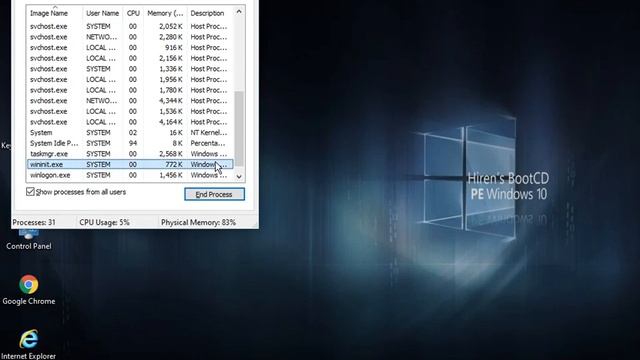
Task: Select svchost.exe using 4,344 K memory
Action: [x=130, y=100]
